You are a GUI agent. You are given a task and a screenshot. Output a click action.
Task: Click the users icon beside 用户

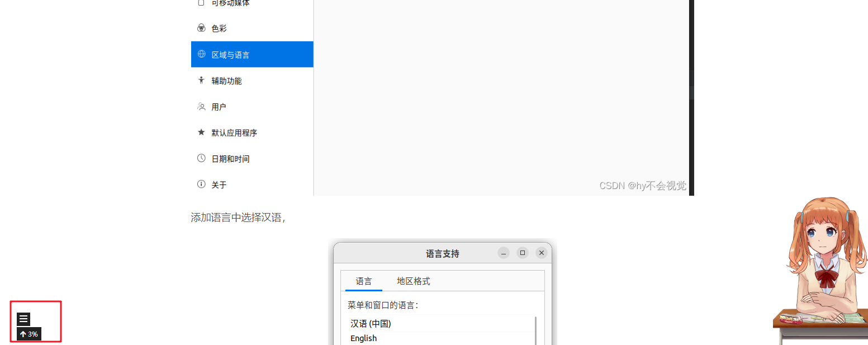pyautogui.click(x=202, y=106)
